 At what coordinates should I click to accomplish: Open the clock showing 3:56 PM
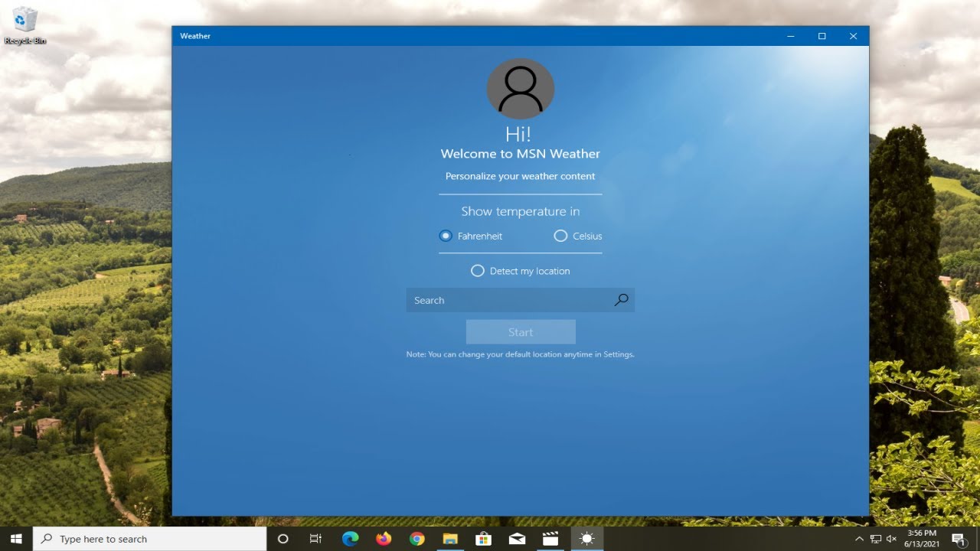921,539
